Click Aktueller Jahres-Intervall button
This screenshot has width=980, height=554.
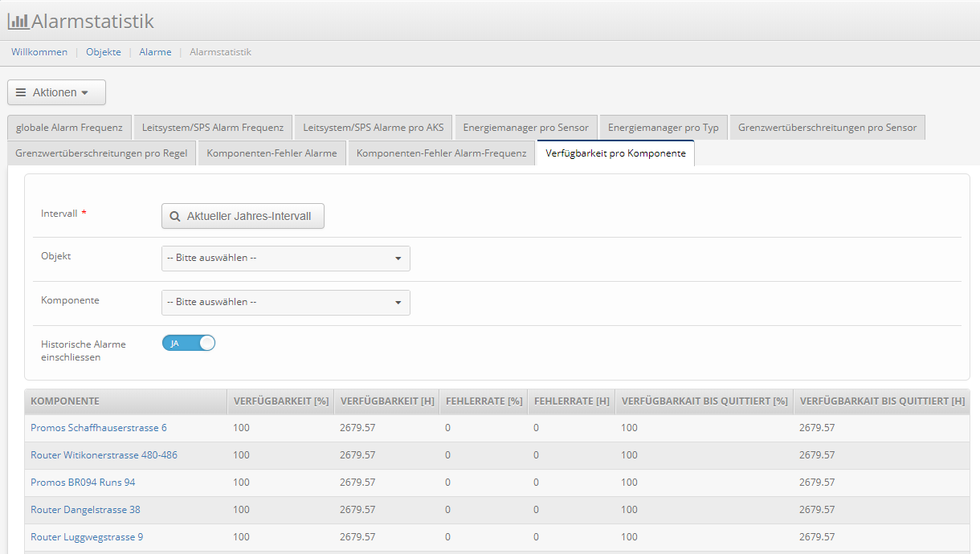click(x=243, y=216)
